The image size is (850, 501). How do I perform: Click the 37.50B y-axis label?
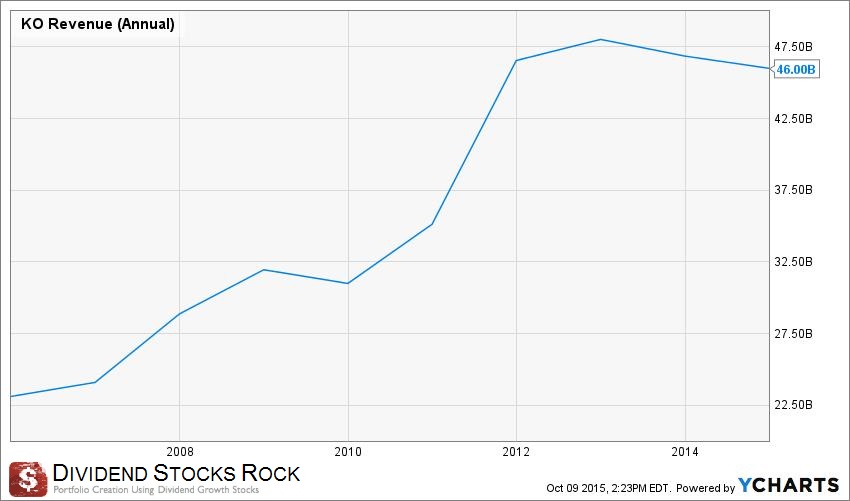[x=795, y=190]
